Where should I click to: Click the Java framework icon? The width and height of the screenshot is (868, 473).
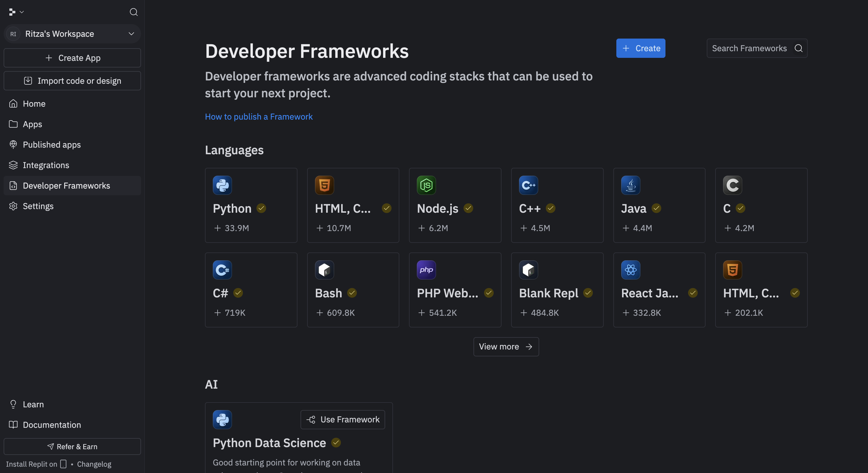(630, 185)
